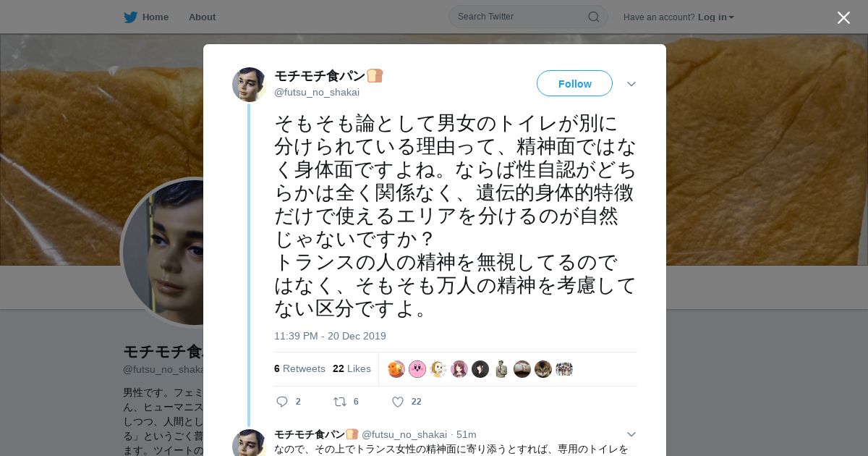Screen dimensions: 868x456
Task: Follow the モチモチ食パン account
Action: click(574, 83)
